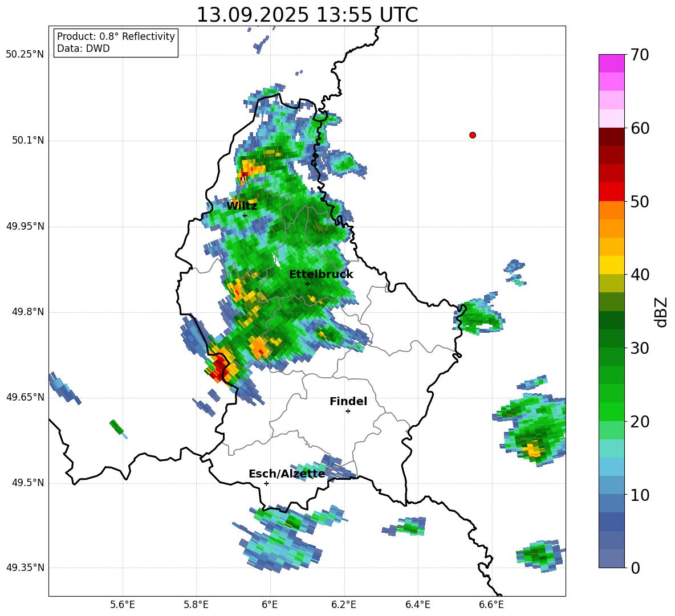Click the Wiltz station cross marker

point(245,215)
